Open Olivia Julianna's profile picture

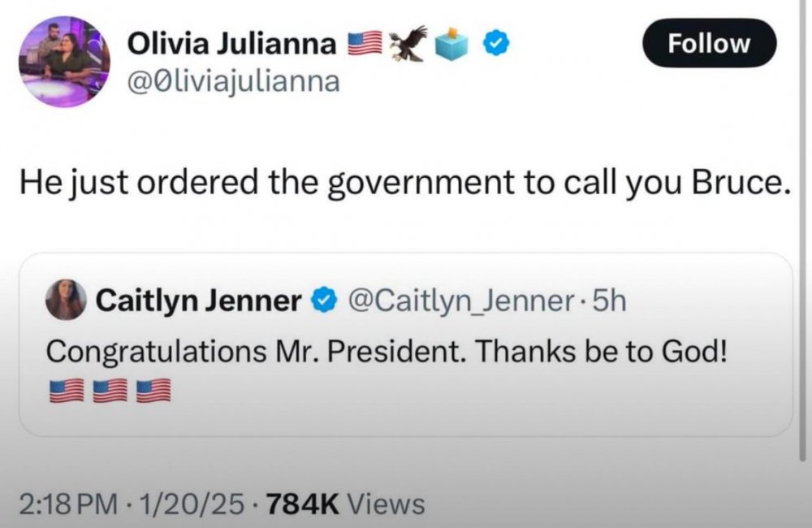pyautogui.click(x=65, y=62)
